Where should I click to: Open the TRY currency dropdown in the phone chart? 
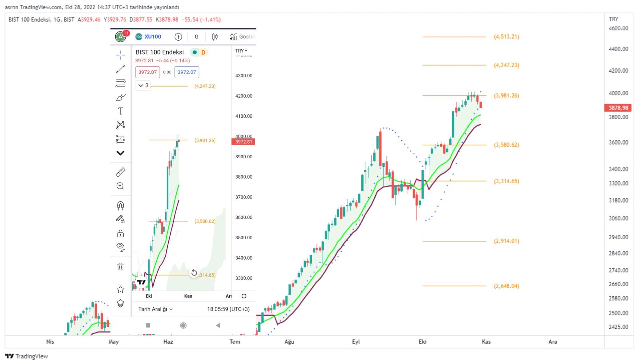(241, 51)
